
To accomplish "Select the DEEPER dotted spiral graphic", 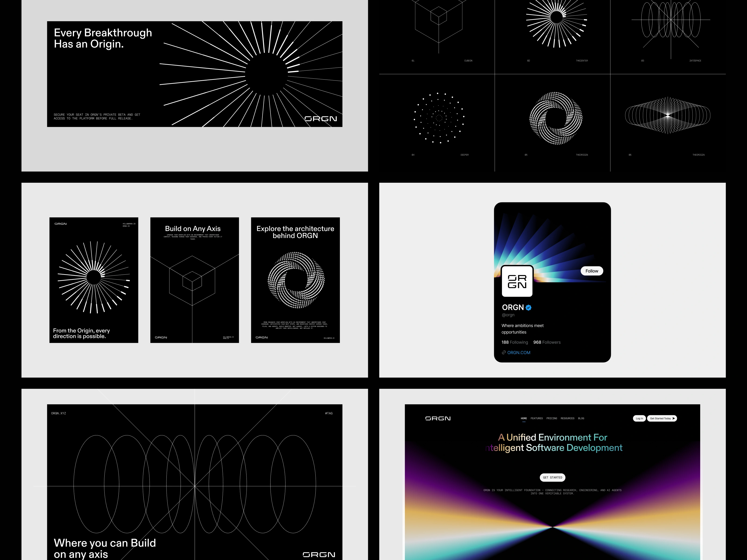I will (439, 117).
